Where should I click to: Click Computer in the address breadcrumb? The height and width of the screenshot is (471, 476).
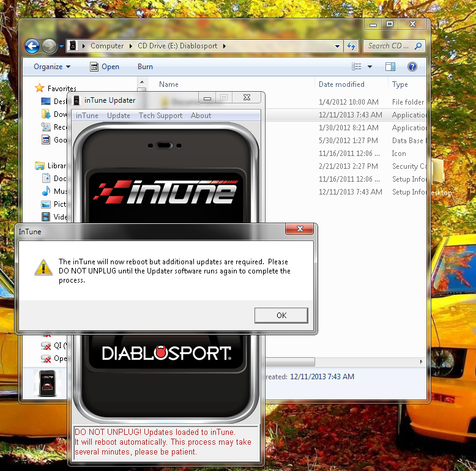(x=107, y=46)
